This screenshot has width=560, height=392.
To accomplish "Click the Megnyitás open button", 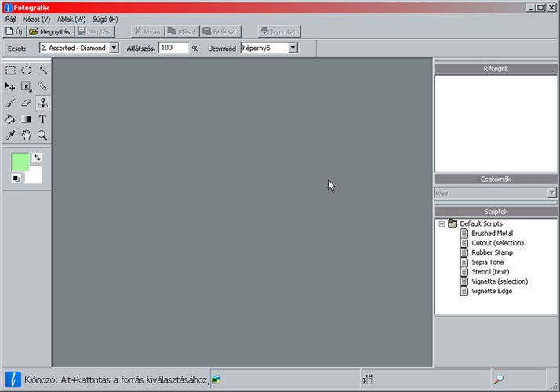I will click(x=50, y=32).
